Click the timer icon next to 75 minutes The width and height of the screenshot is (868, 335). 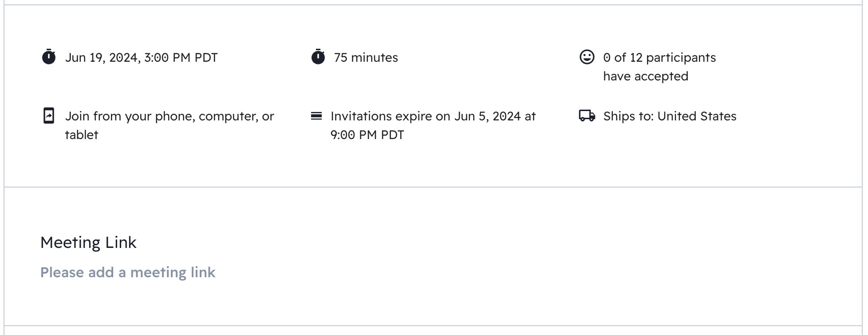(x=318, y=57)
